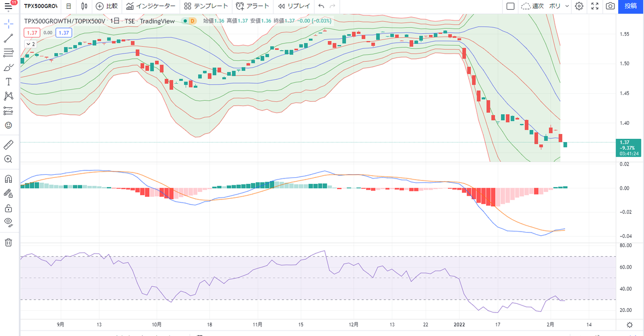Click the TPX500GROWTH/TOPIX500V chart legend title
644x336 pixels.
click(64, 21)
